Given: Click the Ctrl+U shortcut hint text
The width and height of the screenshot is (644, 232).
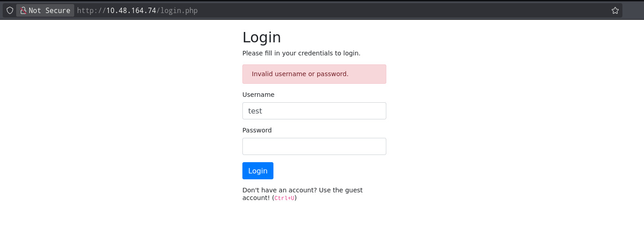Looking at the screenshot, I should pos(284,198).
